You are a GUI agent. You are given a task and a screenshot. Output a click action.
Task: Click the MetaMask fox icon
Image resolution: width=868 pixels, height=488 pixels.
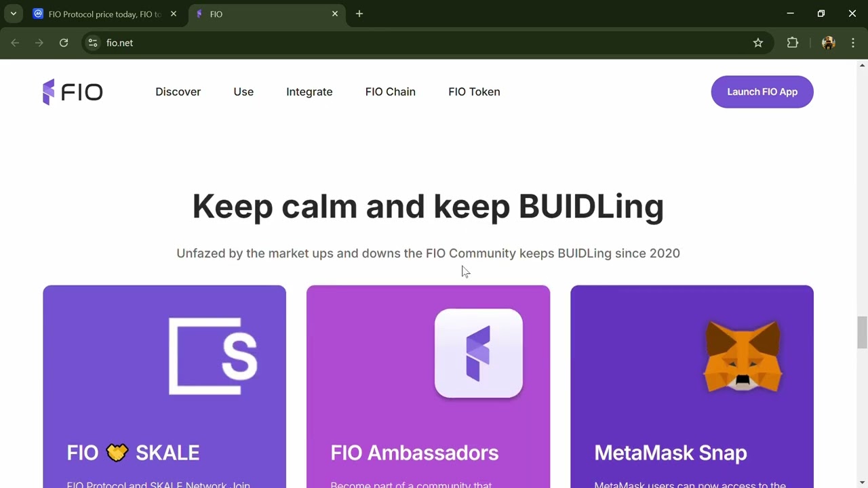743,356
